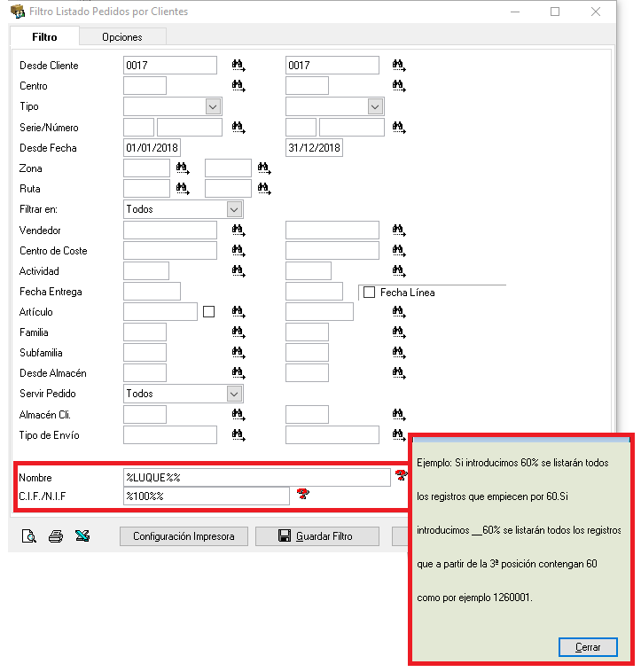Open lookup for first Familia field
Screen dimensions: 641x672
click(238, 332)
